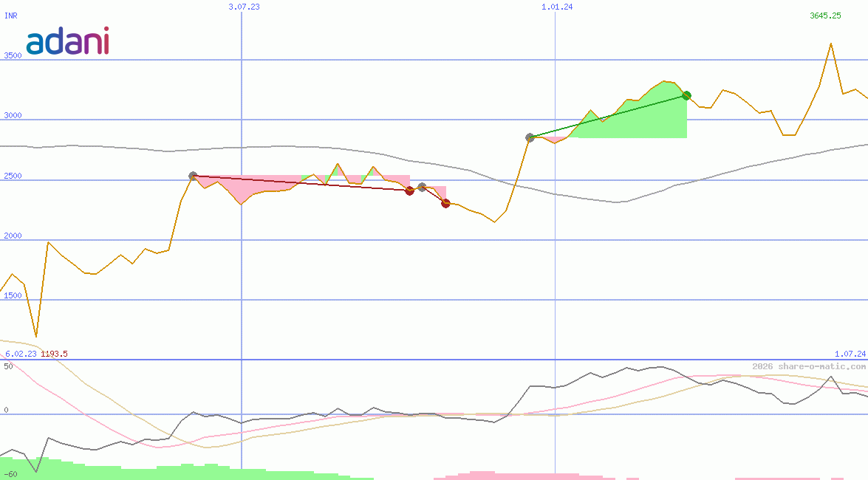
Task: Switch to the INR currency label
Action: click(x=10, y=16)
